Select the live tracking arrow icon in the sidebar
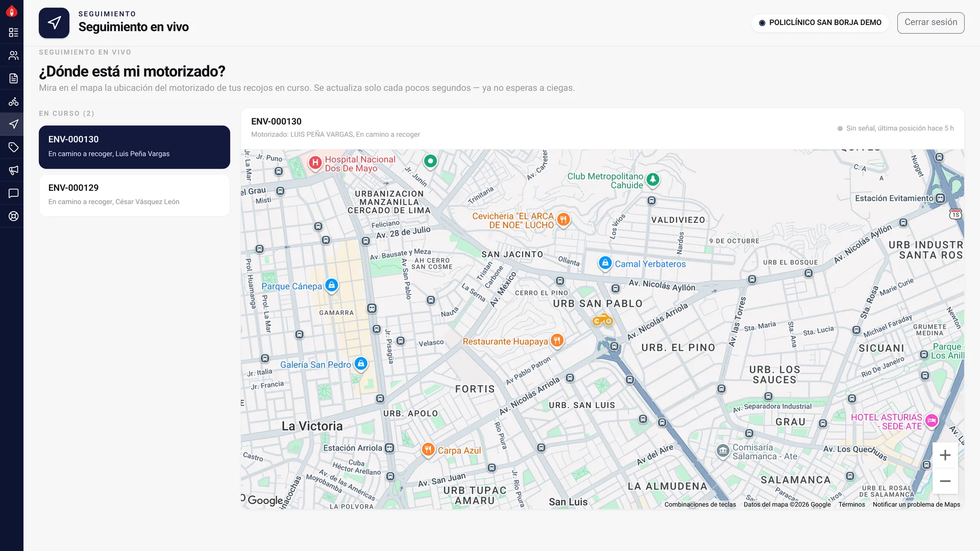Viewport: 980px width, 551px height. click(14, 124)
